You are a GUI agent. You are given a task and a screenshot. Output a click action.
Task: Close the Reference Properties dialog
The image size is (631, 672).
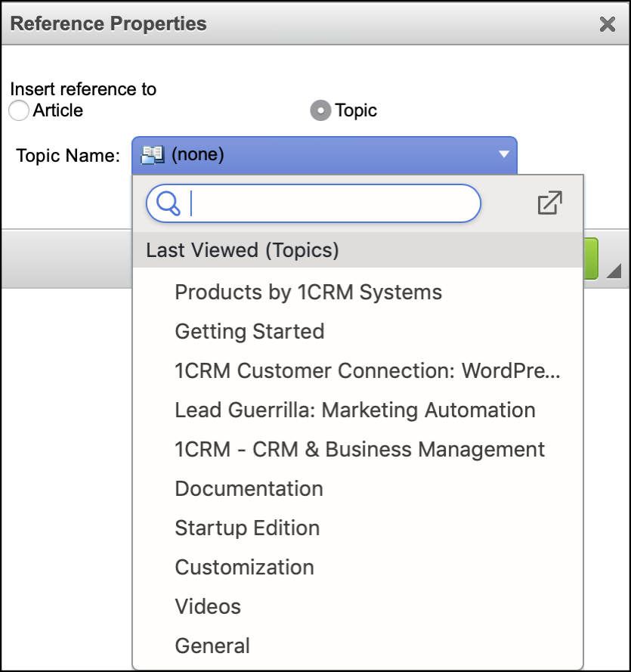[x=607, y=24]
